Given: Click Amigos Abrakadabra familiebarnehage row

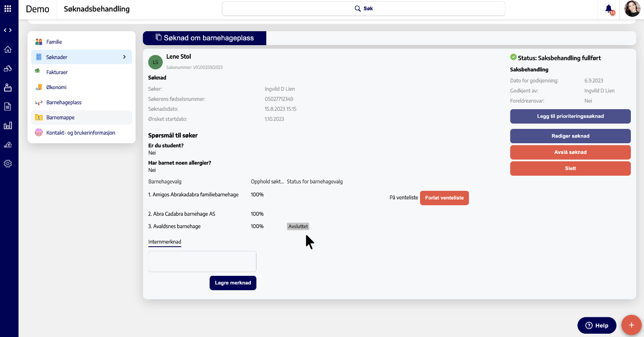Looking at the screenshot, I should tap(194, 195).
